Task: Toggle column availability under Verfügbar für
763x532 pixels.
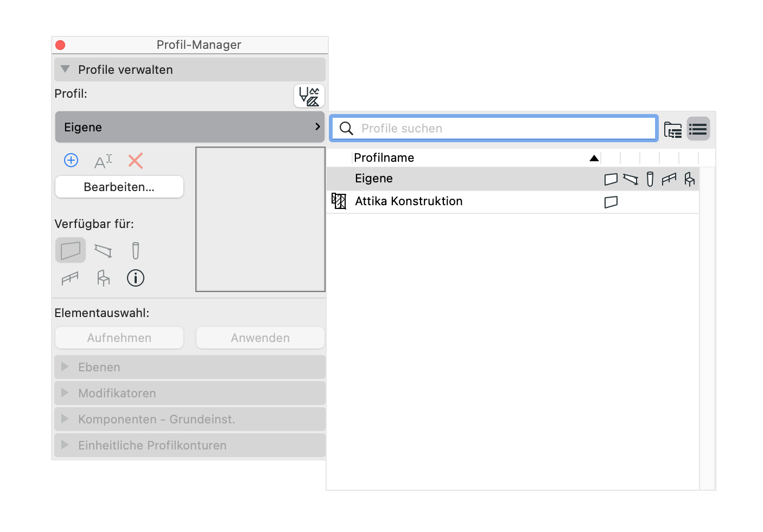Action: (x=136, y=250)
